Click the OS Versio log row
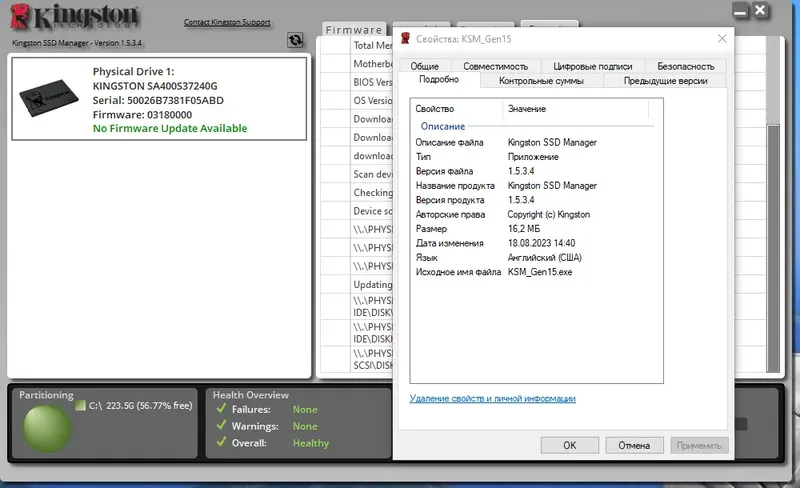 point(357,101)
